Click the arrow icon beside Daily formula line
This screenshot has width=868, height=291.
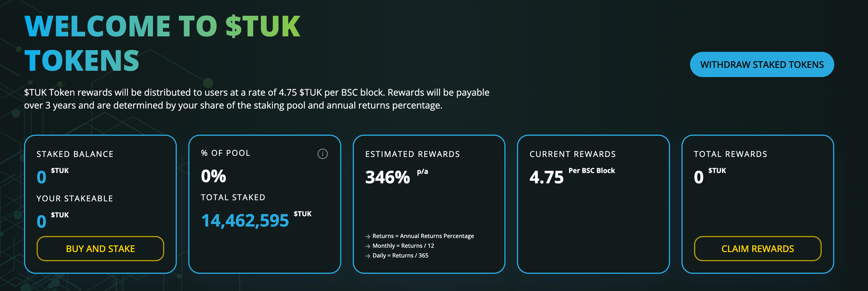pos(368,256)
